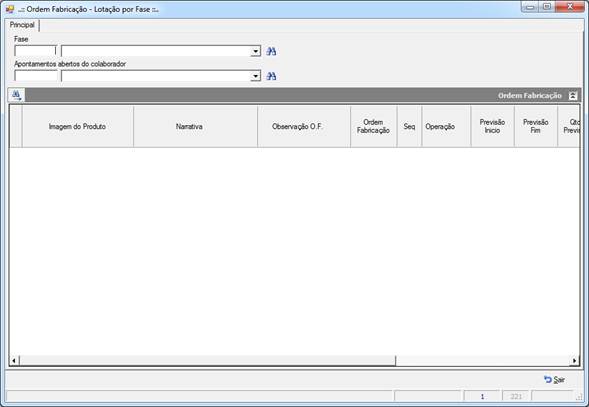Click Observação O.F. column header
This screenshot has height=407, width=589.
point(304,126)
